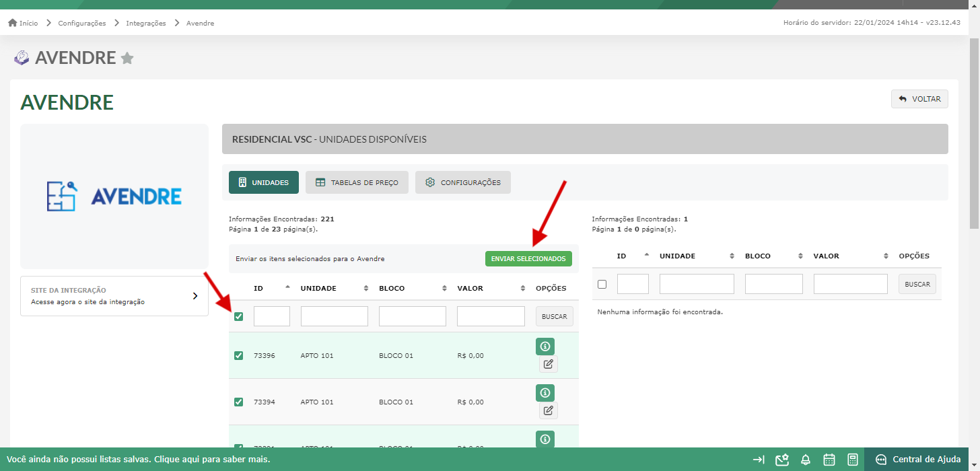Tick select-all checkbox in right table
The width and height of the screenshot is (980, 471).
[602, 284]
